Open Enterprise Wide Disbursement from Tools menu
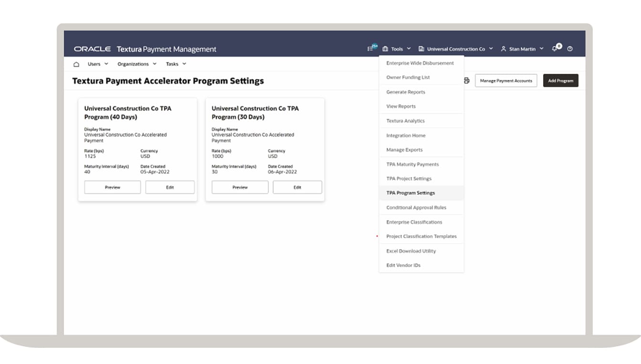641x364 pixels. point(419,63)
